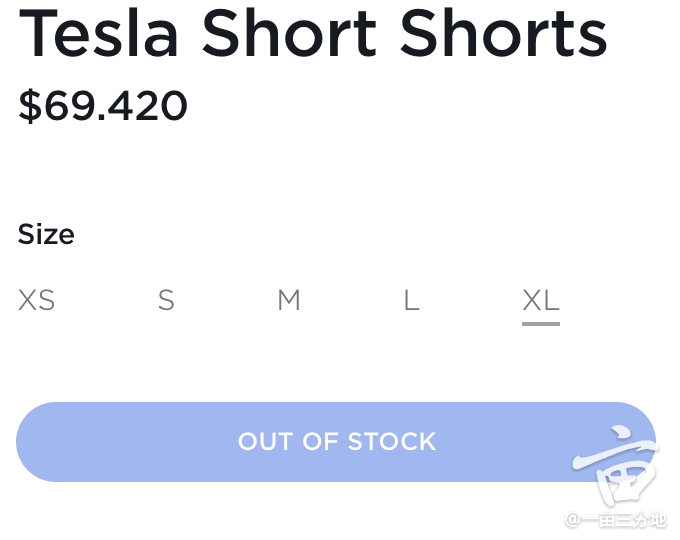This screenshot has width=680, height=540.
Task: Click the OUT OF STOCK button
Action: [336, 442]
